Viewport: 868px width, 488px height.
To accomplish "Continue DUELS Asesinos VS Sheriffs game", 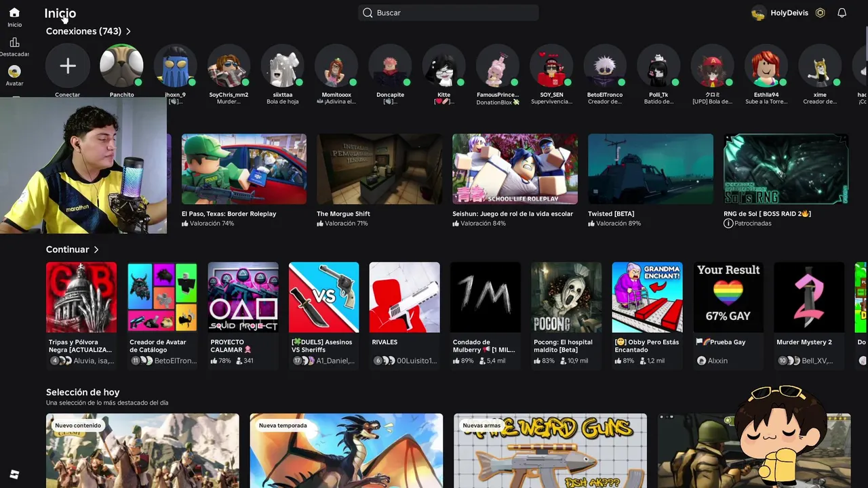I will [324, 298].
